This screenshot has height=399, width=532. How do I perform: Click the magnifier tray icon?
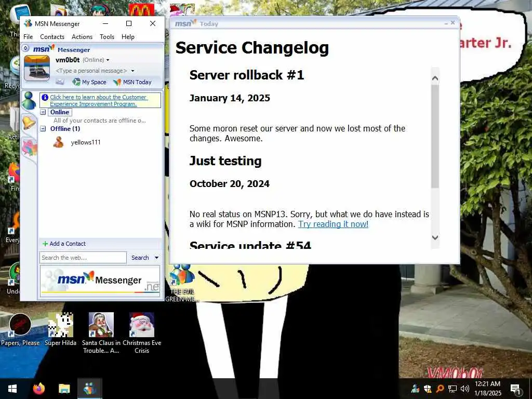(x=440, y=389)
